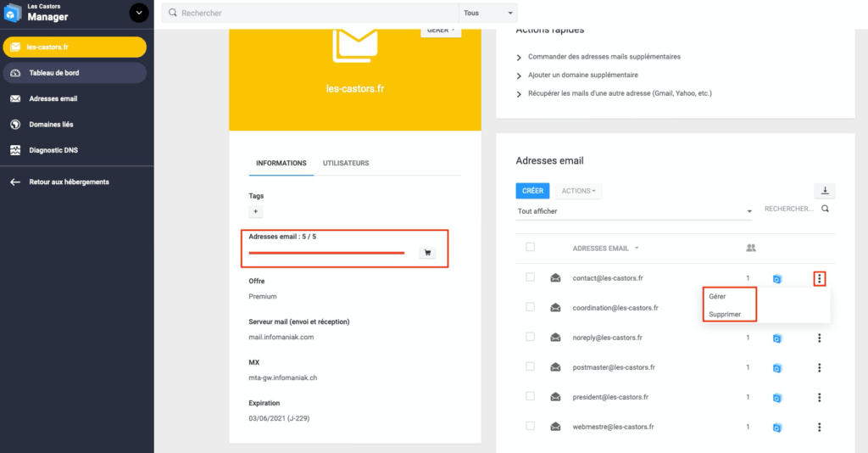
Task: Sort by the ADRESSES EMAIL column arrow
Action: [637, 248]
